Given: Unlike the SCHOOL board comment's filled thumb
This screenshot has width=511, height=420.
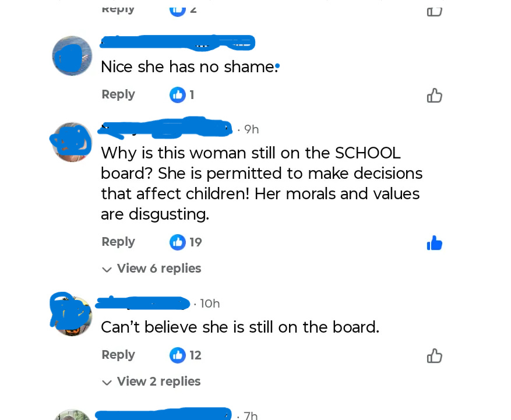Looking at the screenshot, I should [x=435, y=243].
